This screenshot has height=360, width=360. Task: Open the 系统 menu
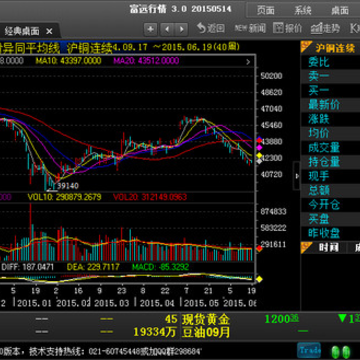(303, 10)
